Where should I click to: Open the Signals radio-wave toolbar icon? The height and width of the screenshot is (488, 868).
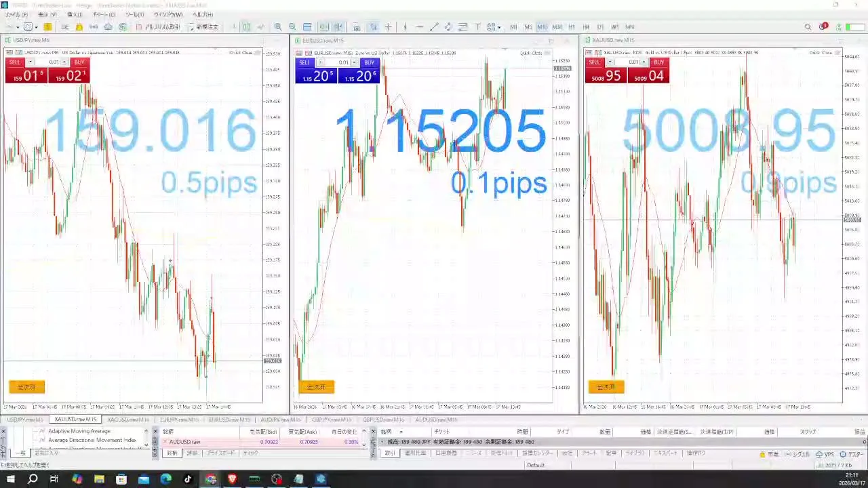(x=94, y=27)
